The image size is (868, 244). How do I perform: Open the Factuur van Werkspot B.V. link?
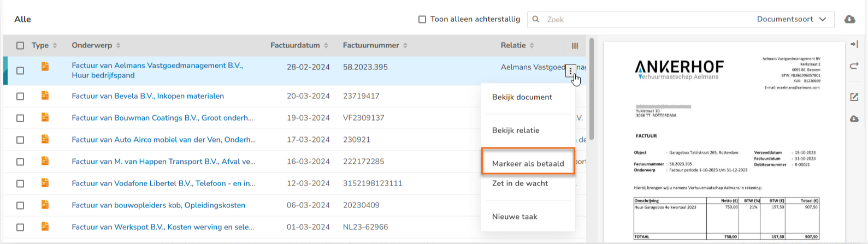click(x=163, y=227)
